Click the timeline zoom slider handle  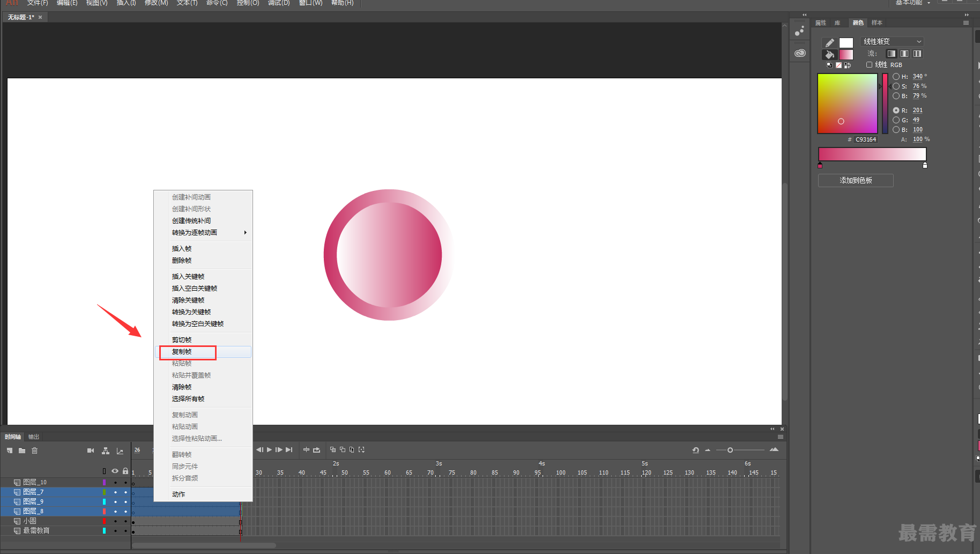(730, 450)
